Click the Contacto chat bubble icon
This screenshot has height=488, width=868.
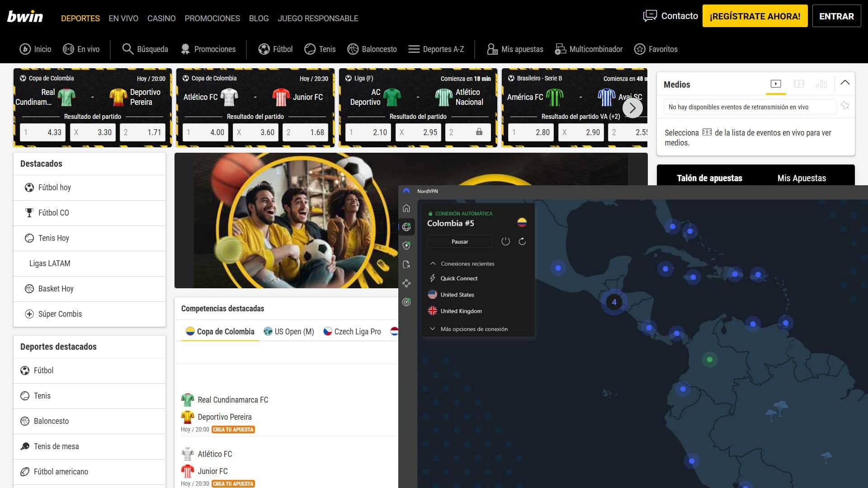click(650, 15)
